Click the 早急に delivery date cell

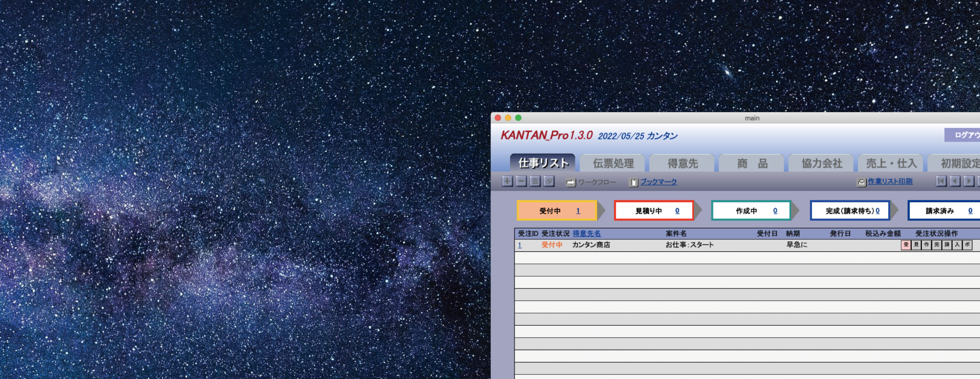click(797, 245)
